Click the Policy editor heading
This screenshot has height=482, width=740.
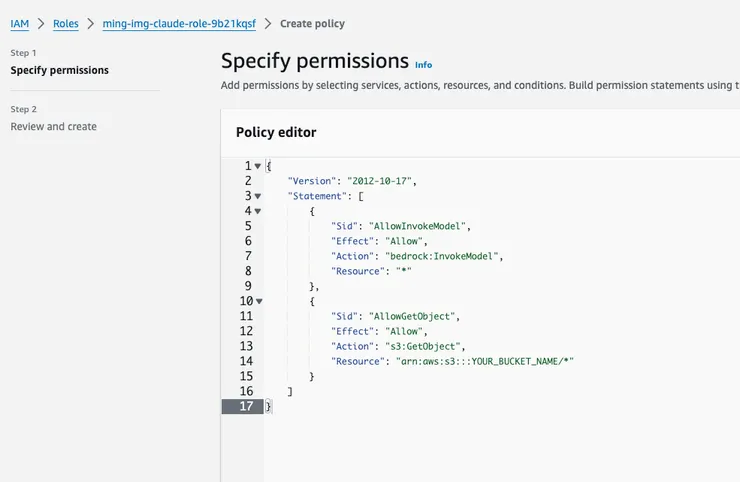point(276,132)
